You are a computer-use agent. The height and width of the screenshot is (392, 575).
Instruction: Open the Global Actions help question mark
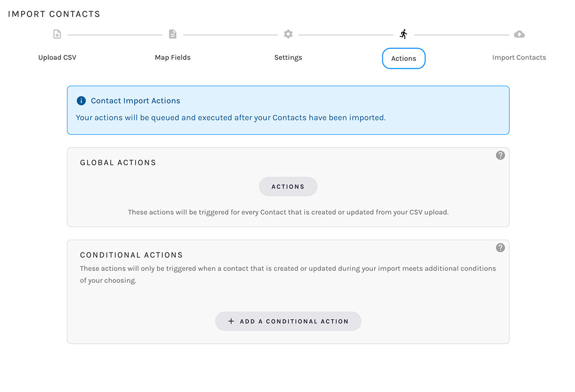[500, 155]
